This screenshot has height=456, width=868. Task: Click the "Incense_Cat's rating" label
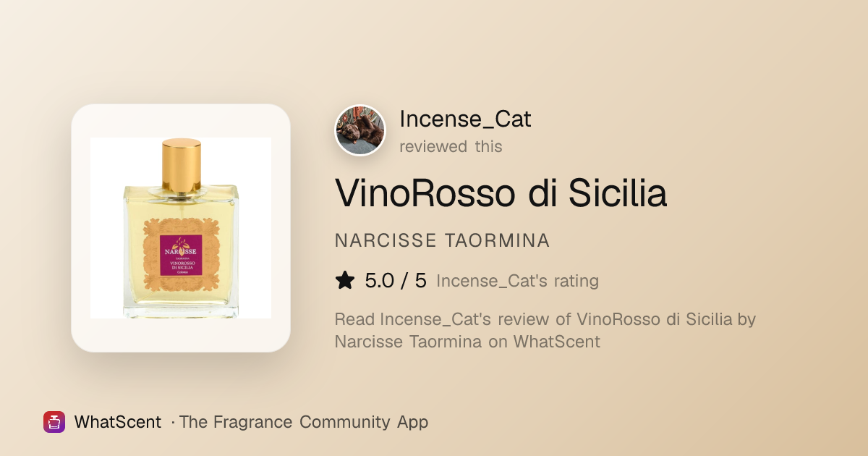coord(517,281)
